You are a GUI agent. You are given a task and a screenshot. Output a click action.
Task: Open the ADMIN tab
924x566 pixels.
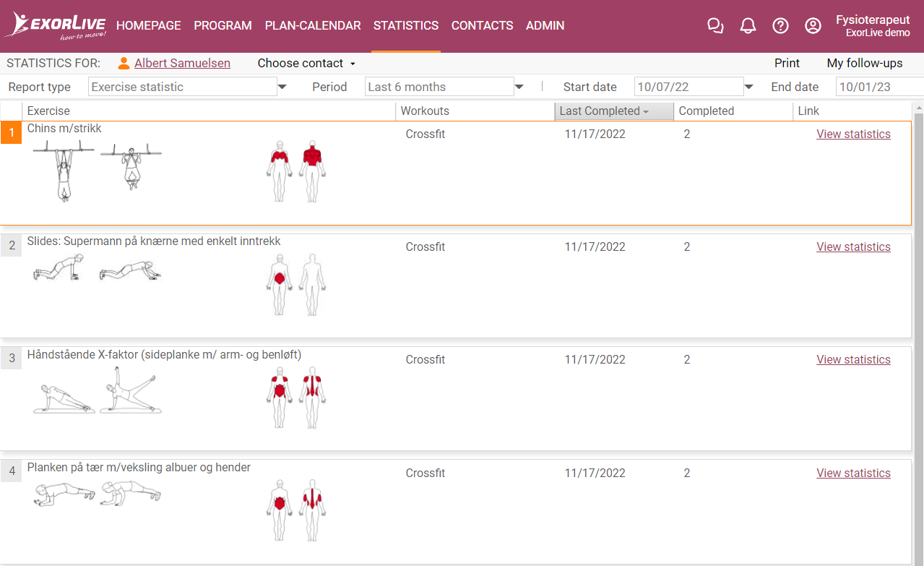(x=545, y=25)
